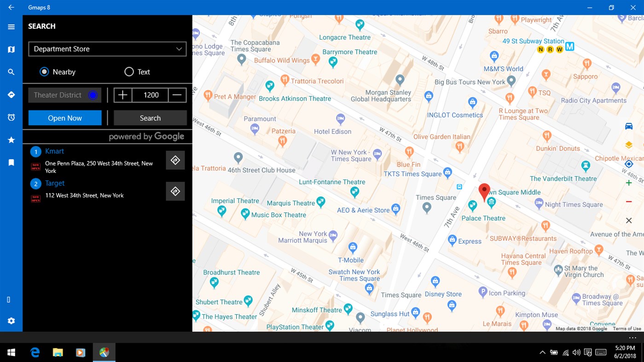Open the directions tool in the sidebar
Image resolution: width=644 pixels, height=362 pixels.
click(x=11, y=94)
